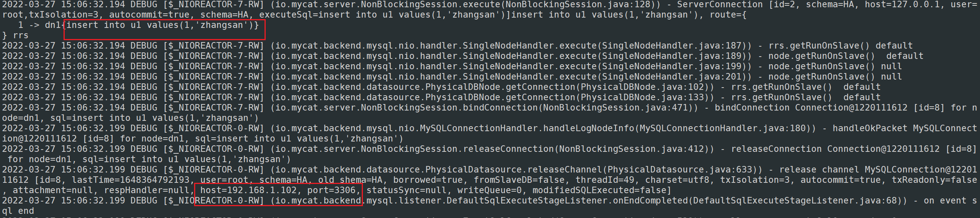Click the SingleNodeHandler.java:187 reference
980x218 pixels.
(672, 46)
